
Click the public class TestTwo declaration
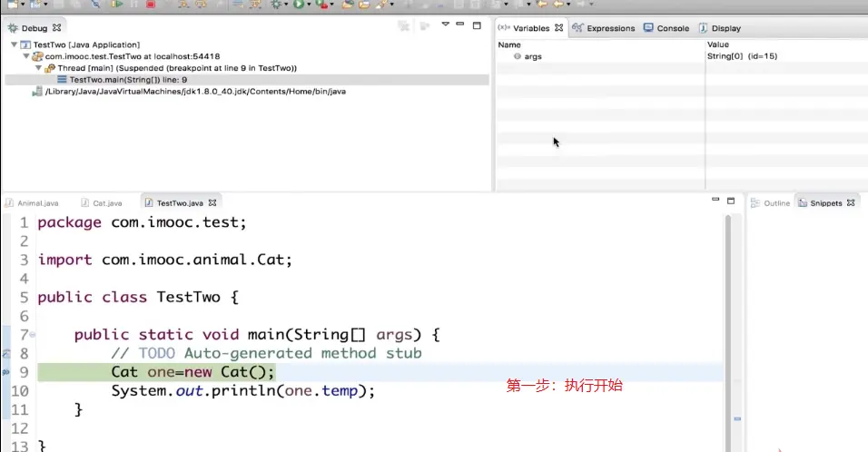138,297
